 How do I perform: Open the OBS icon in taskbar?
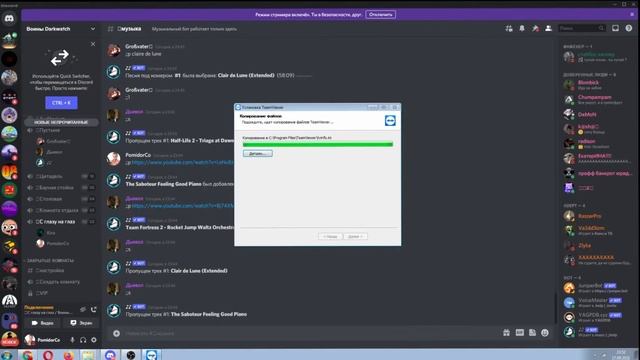click(x=131, y=355)
